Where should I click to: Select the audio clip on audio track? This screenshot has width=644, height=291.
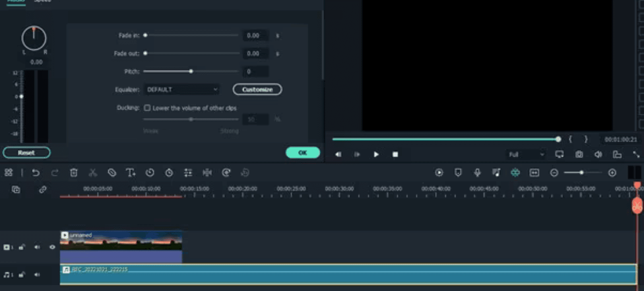click(x=349, y=275)
